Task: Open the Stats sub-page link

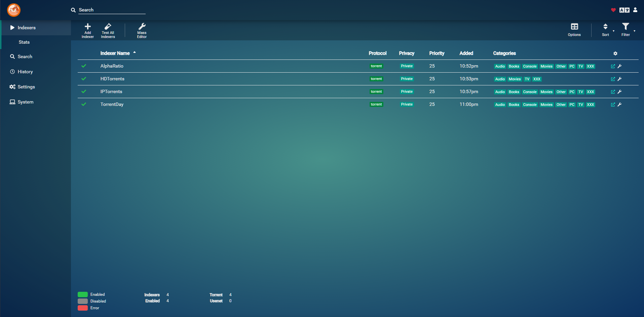Action: click(24, 42)
